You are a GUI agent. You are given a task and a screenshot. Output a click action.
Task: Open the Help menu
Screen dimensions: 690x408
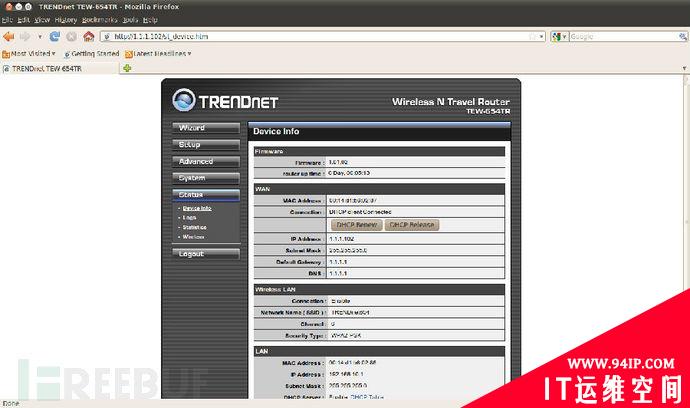click(x=150, y=20)
